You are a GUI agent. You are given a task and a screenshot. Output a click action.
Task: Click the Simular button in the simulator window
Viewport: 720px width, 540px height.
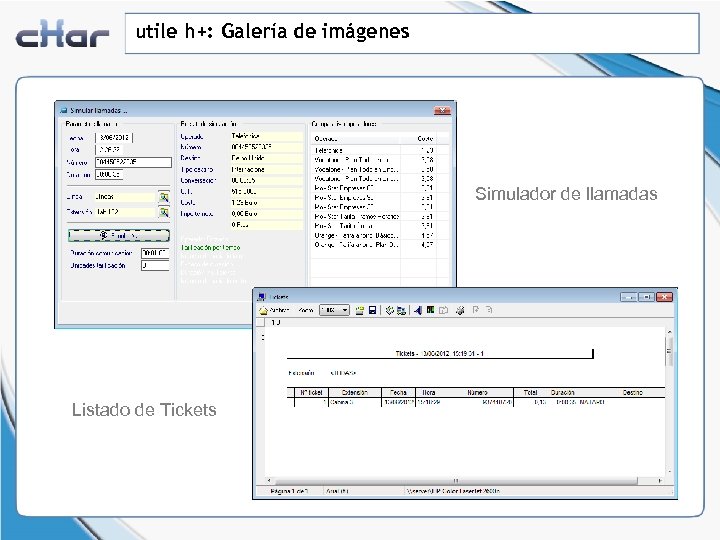tap(119, 236)
